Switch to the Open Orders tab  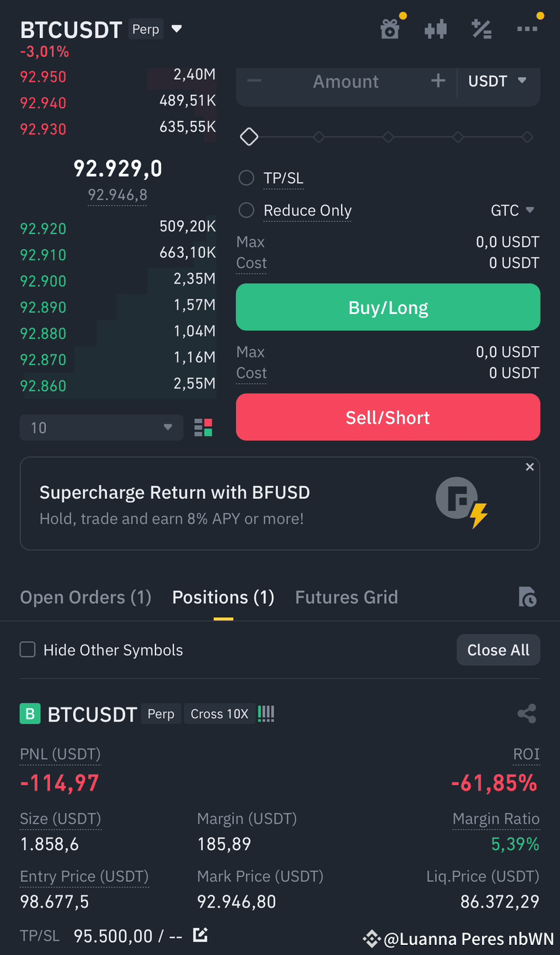pyautogui.click(x=86, y=597)
